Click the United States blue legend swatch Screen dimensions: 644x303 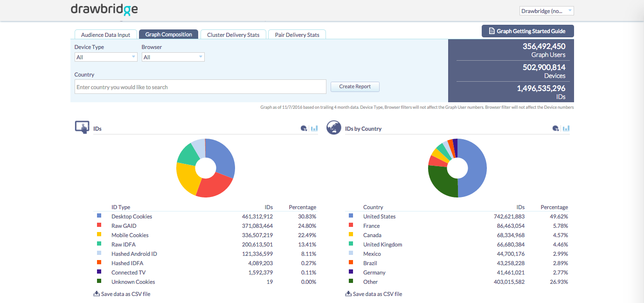(351, 216)
